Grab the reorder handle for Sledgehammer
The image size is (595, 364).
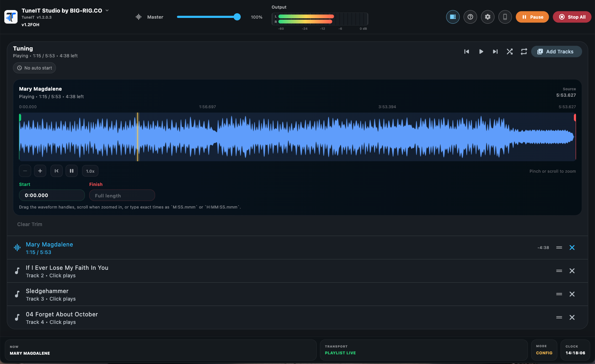pyautogui.click(x=559, y=294)
